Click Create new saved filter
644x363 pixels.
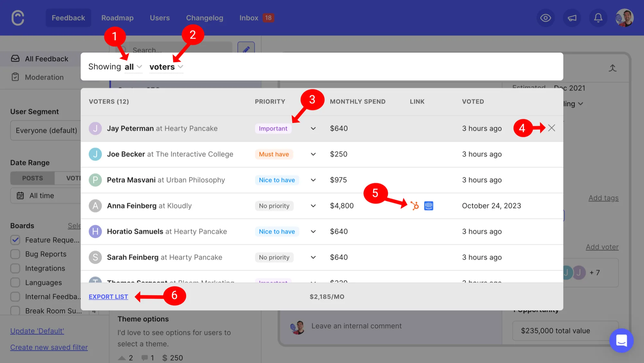point(49,347)
